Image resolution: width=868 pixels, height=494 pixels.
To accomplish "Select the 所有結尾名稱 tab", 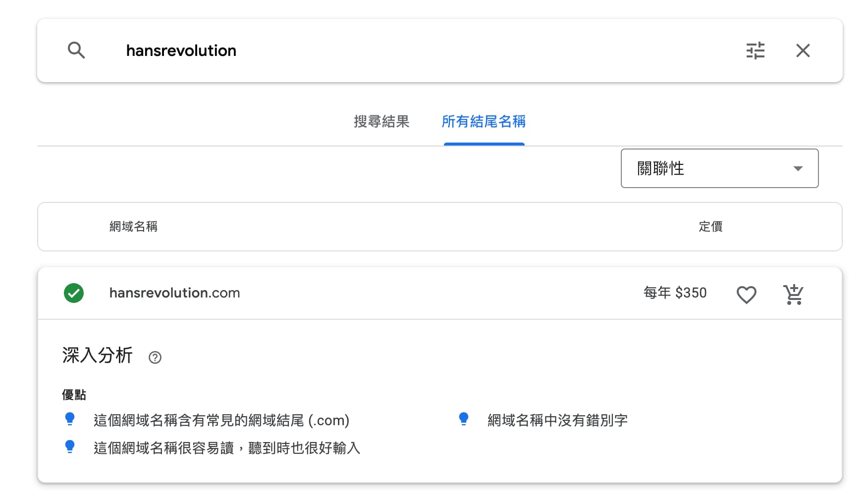I will [x=484, y=122].
